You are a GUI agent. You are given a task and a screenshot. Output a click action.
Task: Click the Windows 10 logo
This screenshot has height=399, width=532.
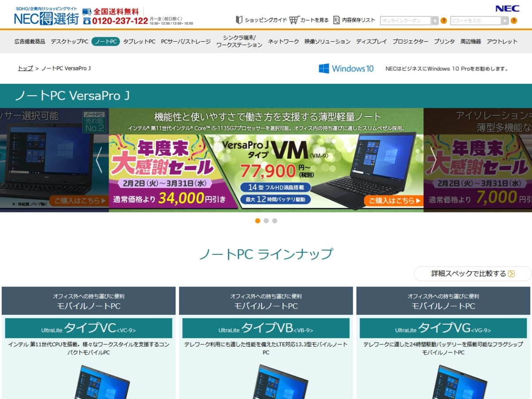tap(346, 68)
